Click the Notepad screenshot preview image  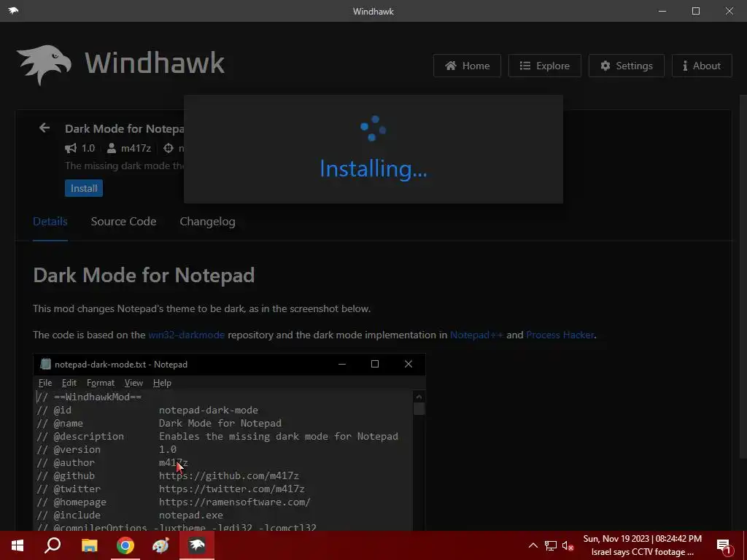(229, 442)
